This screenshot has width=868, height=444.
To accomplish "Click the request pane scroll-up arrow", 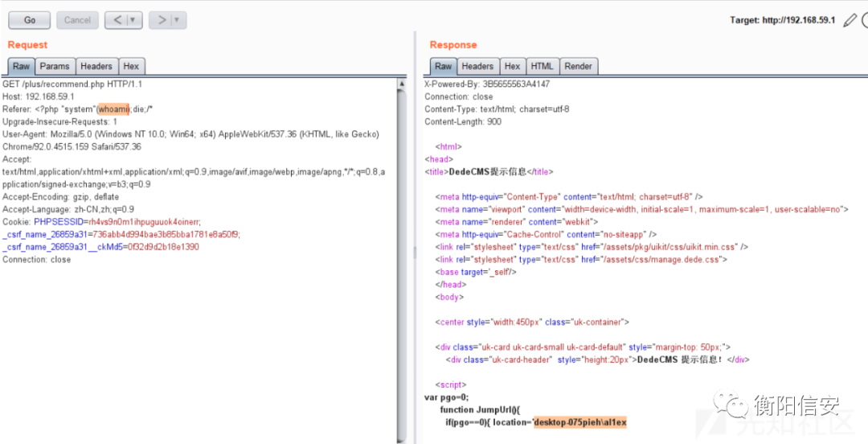I will [x=401, y=84].
